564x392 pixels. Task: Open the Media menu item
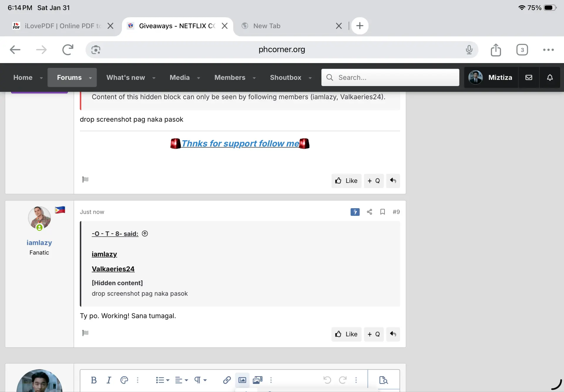(x=179, y=78)
